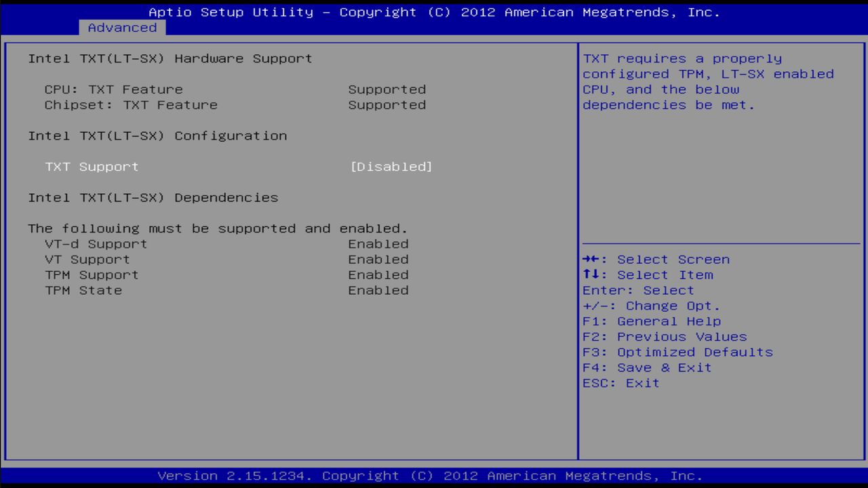
Task: Click the Enabled value for VT-d Support
Action: (378, 244)
